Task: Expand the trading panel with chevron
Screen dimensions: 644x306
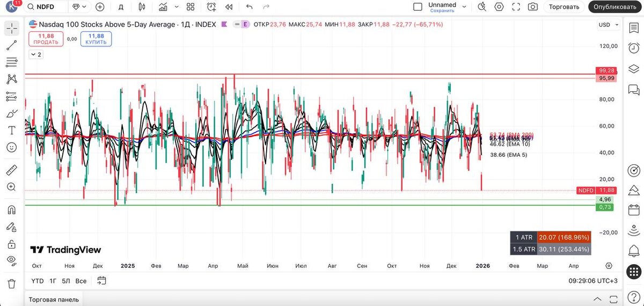Action: click(x=597, y=299)
